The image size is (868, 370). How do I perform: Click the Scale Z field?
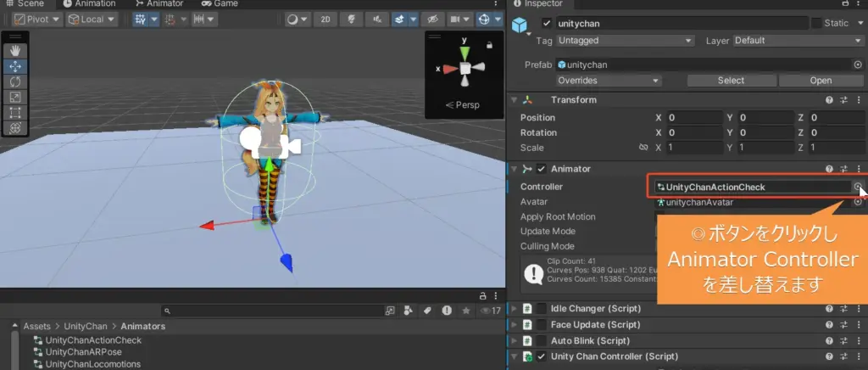pyautogui.click(x=836, y=148)
